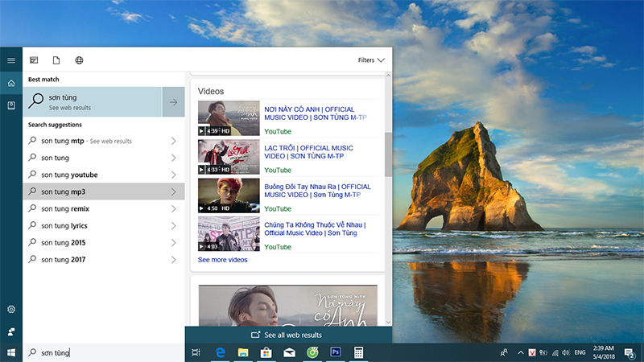
Task: Expand chevron beside 'son tung 2017'
Action: (x=173, y=259)
